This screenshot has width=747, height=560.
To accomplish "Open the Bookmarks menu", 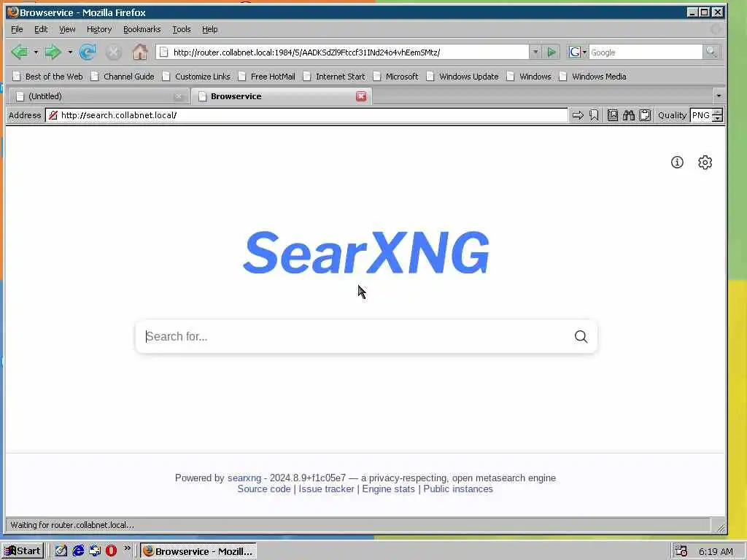I will pos(142,29).
